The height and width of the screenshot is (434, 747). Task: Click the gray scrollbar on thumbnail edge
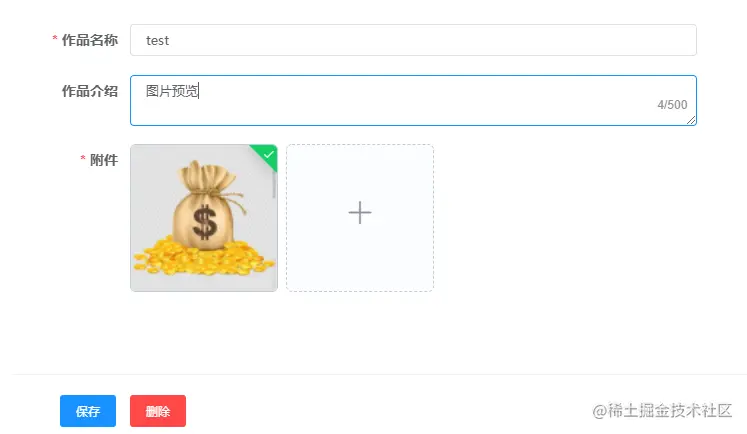(274, 185)
